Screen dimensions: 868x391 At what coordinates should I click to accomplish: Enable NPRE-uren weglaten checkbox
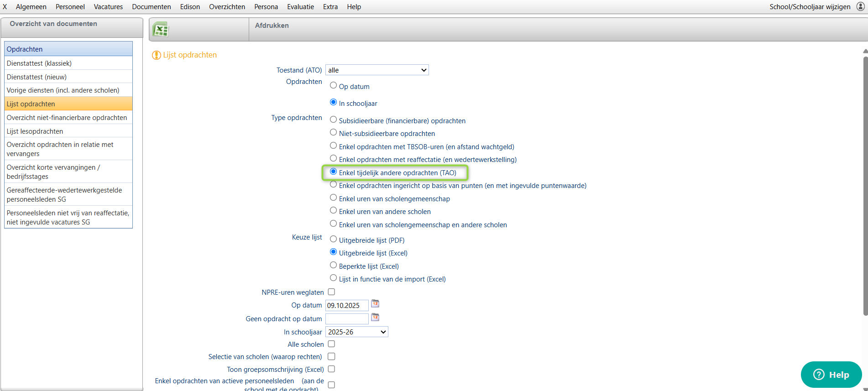(x=332, y=292)
